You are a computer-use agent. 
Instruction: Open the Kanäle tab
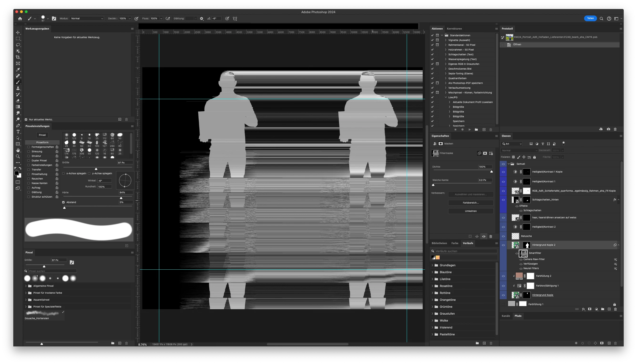[x=506, y=316]
